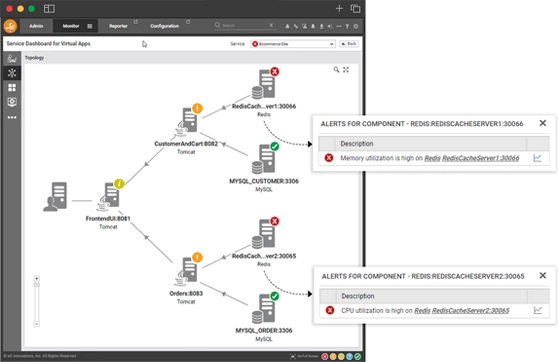558x362 pixels.
Task: Open the Monitor tab menu icon
Action: coord(90,26)
